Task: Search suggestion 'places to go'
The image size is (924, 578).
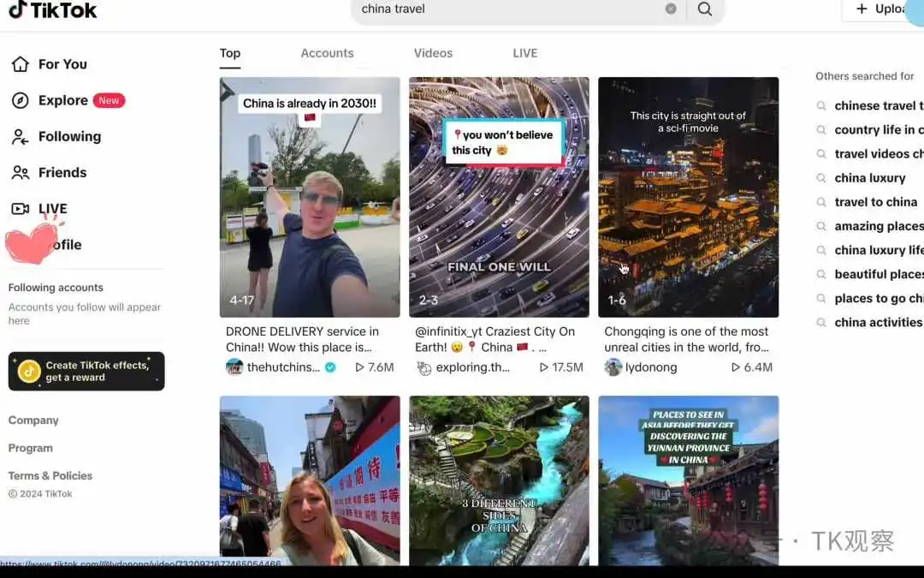Action: (879, 299)
